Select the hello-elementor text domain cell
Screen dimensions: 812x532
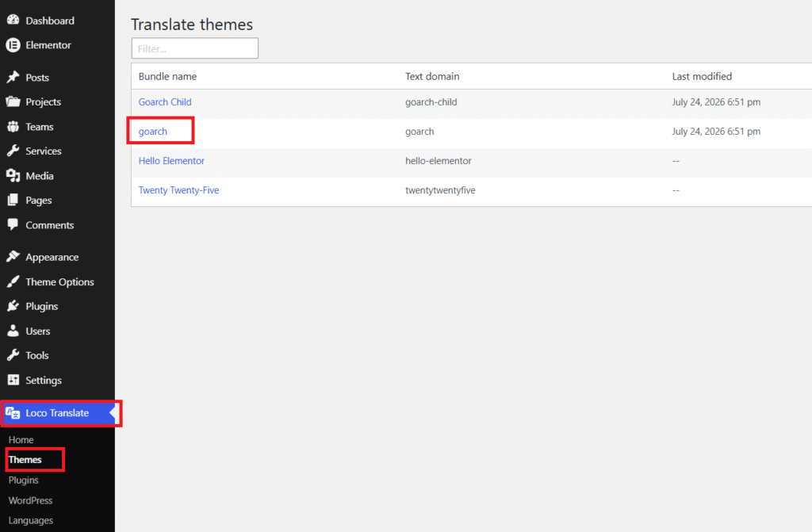click(x=438, y=161)
